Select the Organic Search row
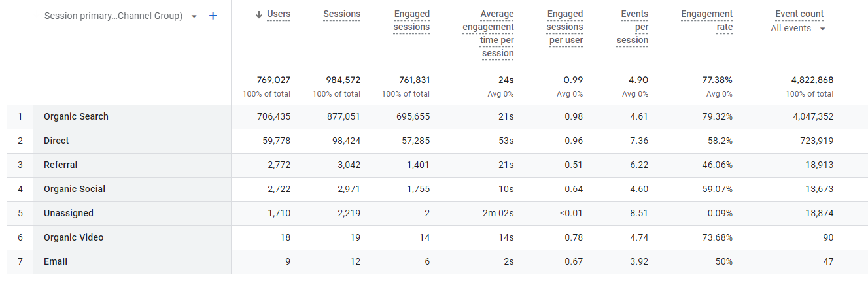Viewport: 868px width, 283px height. click(x=76, y=117)
